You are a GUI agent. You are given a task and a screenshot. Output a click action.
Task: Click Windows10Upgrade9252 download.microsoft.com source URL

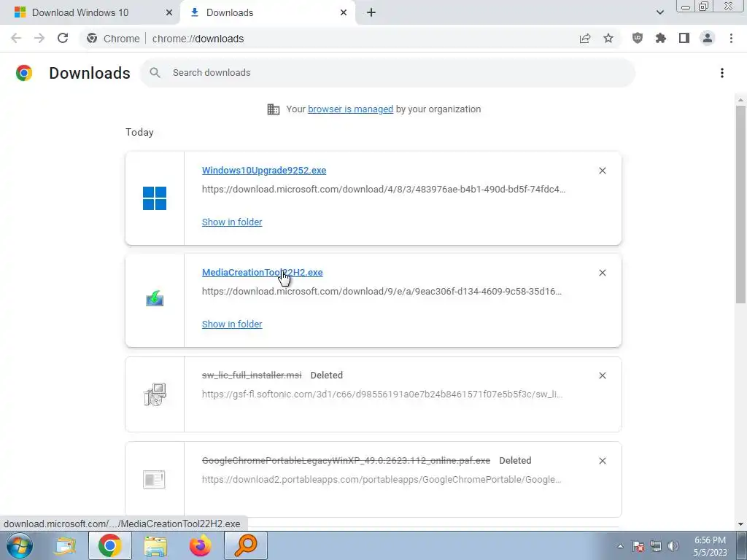[384, 189]
